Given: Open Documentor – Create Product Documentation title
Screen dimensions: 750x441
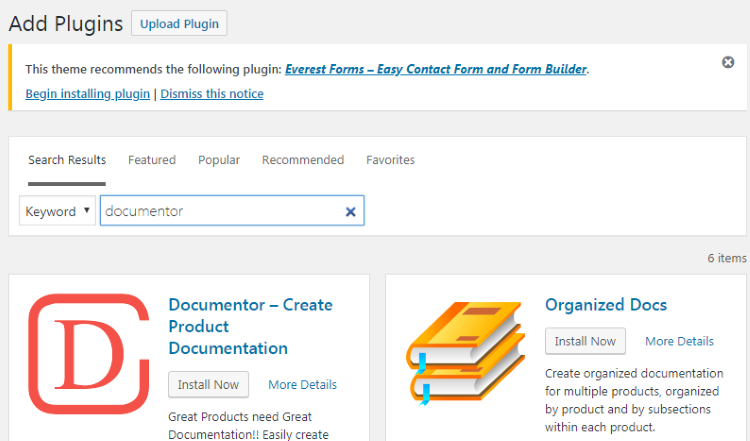Looking at the screenshot, I should point(251,326).
